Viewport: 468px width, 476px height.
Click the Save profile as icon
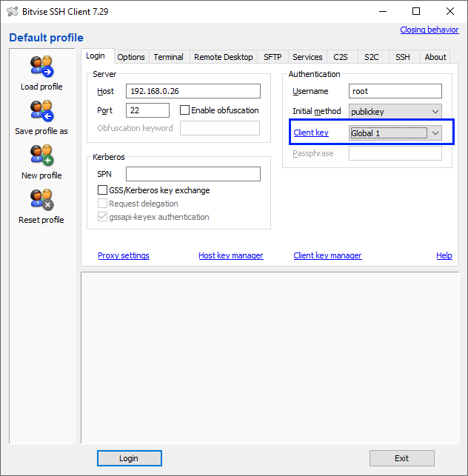(x=41, y=110)
